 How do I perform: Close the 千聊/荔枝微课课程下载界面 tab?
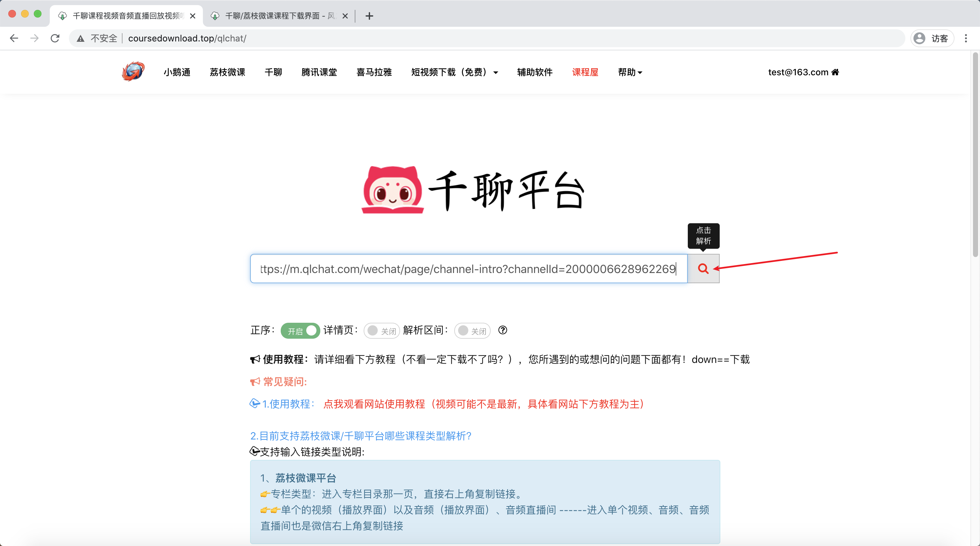345,16
